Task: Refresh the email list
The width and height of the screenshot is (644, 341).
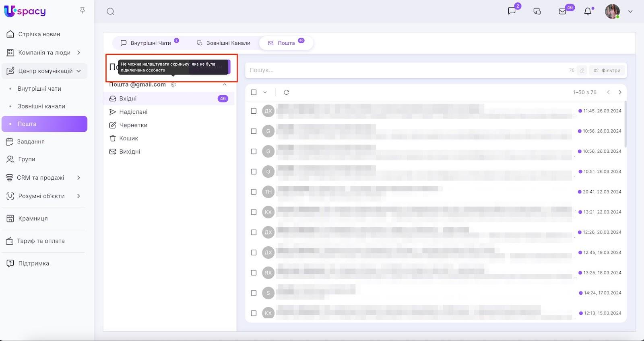Action: pos(286,92)
